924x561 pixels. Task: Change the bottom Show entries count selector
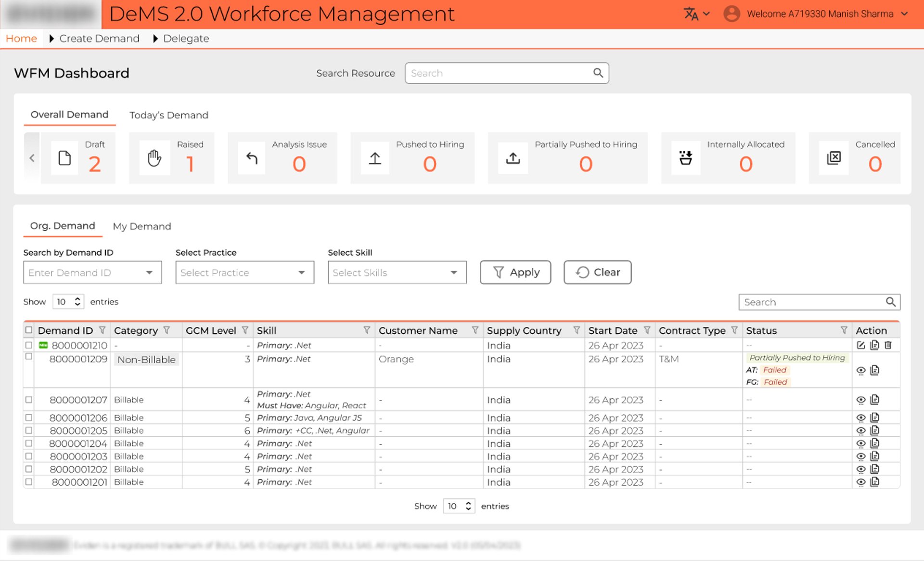459,506
